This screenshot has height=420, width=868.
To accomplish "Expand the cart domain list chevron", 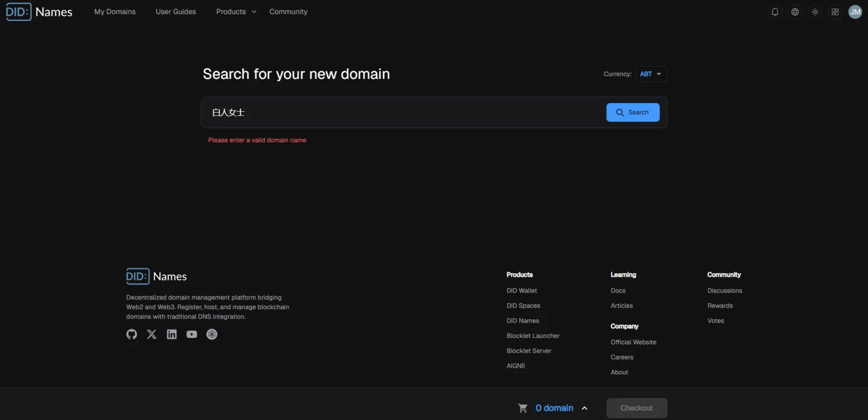I will tap(585, 408).
